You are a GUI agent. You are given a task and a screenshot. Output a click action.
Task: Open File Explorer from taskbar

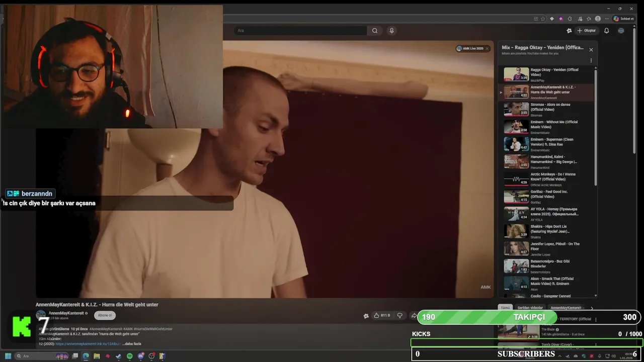click(97, 356)
